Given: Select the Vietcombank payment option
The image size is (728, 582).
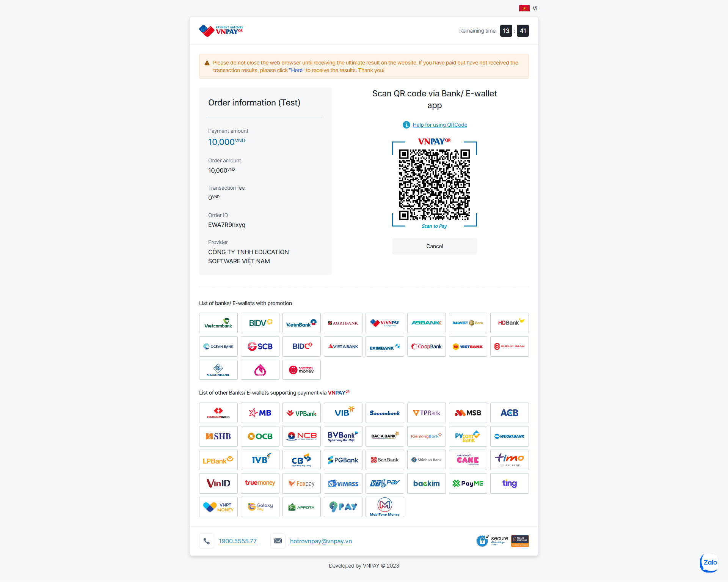Looking at the screenshot, I should tap(218, 323).
